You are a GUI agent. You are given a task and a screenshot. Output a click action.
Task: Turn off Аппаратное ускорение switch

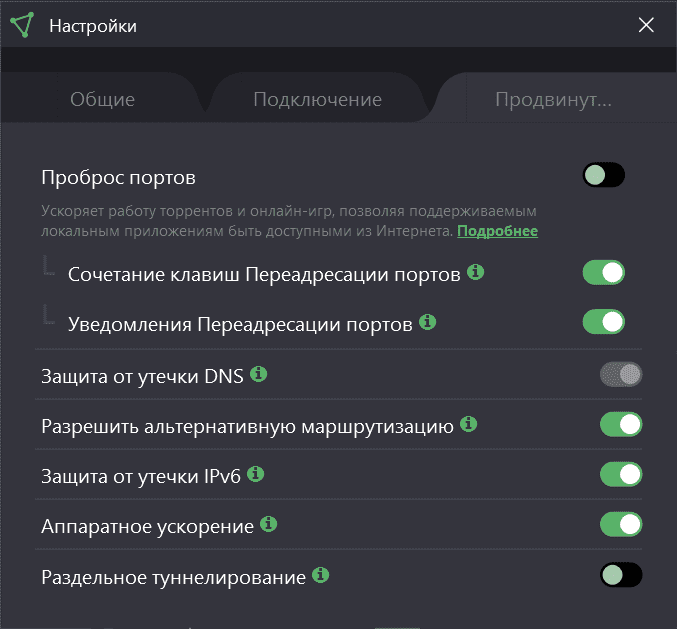(x=620, y=524)
